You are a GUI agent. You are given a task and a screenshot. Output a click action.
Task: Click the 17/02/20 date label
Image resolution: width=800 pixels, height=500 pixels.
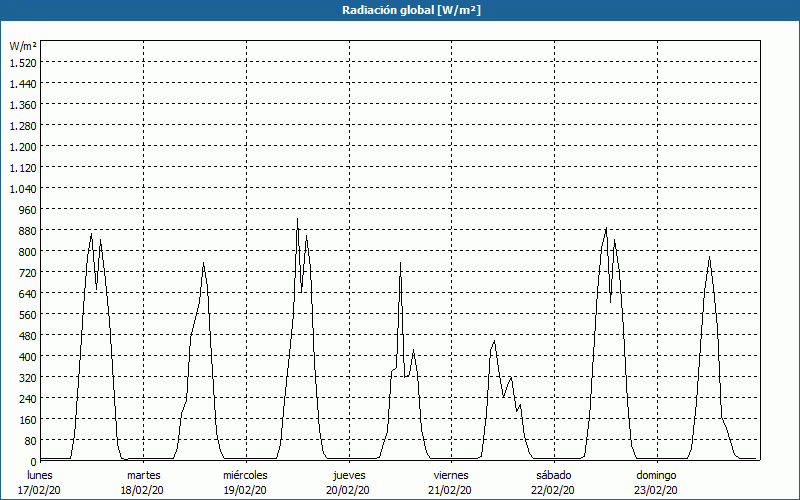[x=39, y=490]
